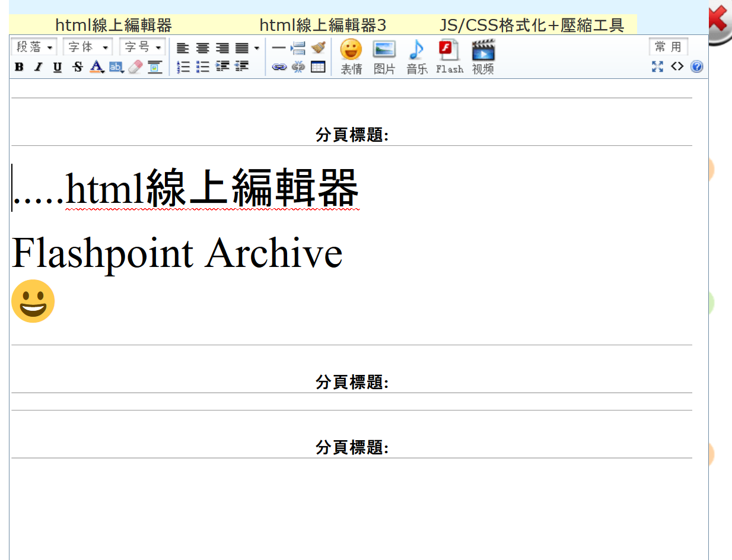Remove the hyperlink
The width and height of the screenshot is (732, 560).
(x=298, y=67)
